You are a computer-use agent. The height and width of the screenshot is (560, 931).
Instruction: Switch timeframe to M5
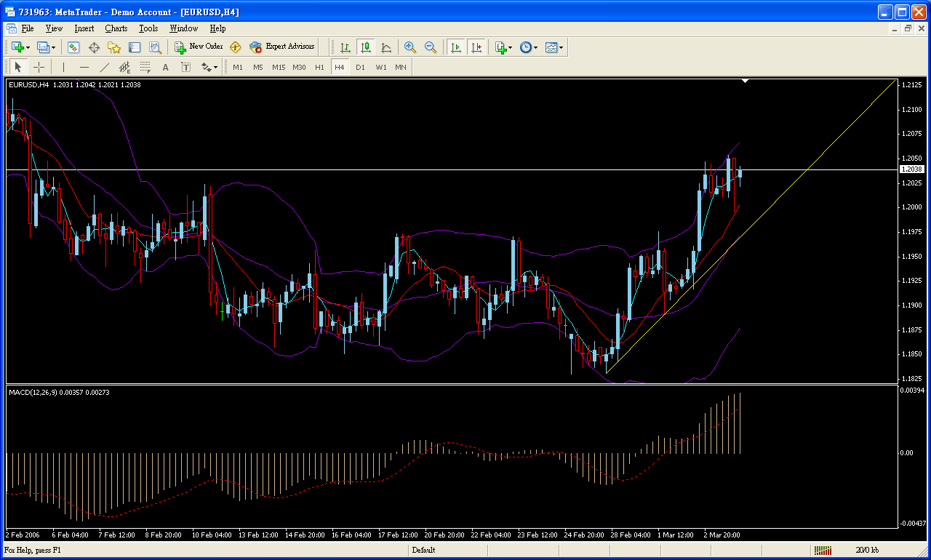click(258, 67)
